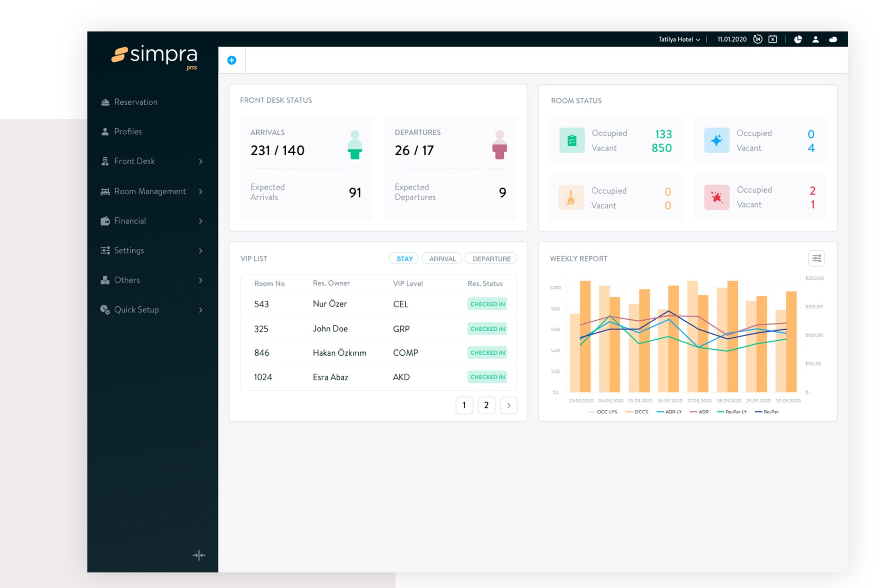
Task: Open the 24-hour night audit icon
Action: click(x=758, y=39)
